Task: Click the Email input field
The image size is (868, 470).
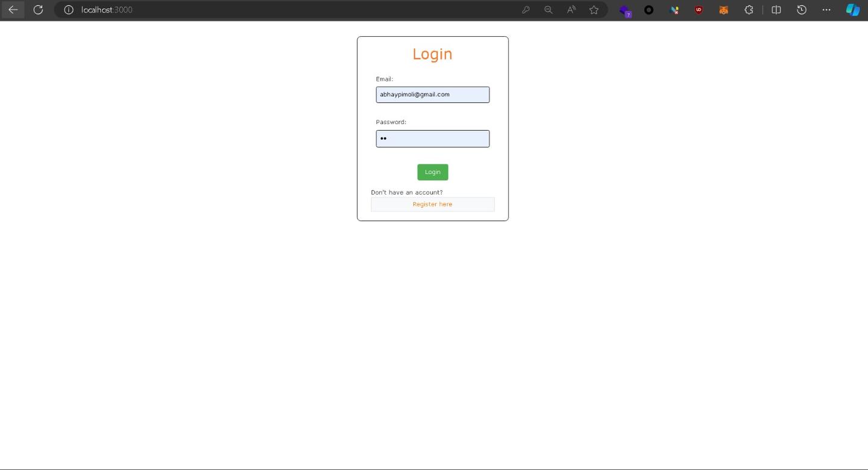Action: tap(433, 95)
